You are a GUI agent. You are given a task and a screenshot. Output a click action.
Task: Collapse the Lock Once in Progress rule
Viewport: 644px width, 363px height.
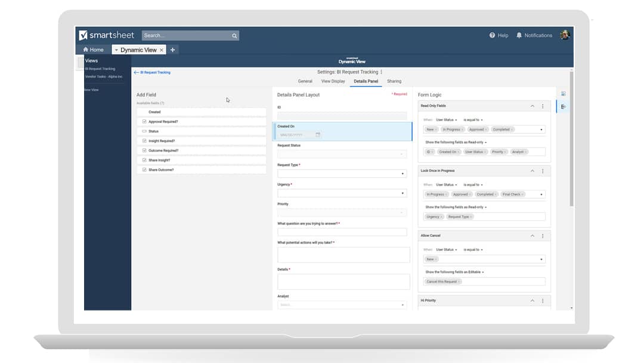point(532,171)
